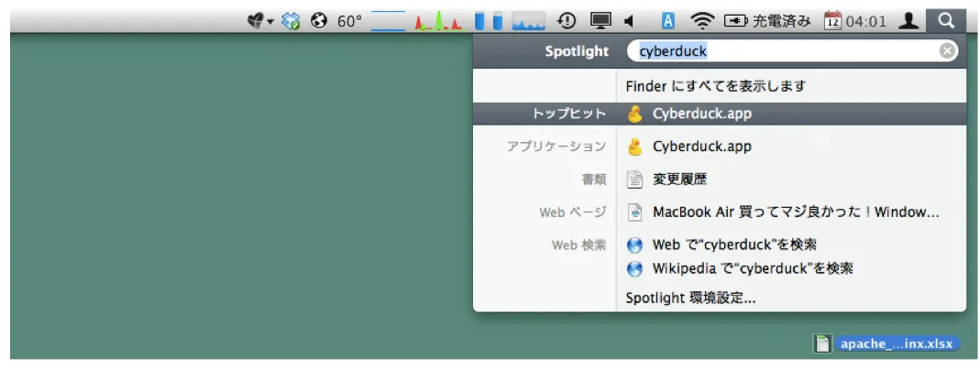Open the volume speaker icon
Screen dimensions: 980x370
pyautogui.click(x=629, y=20)
